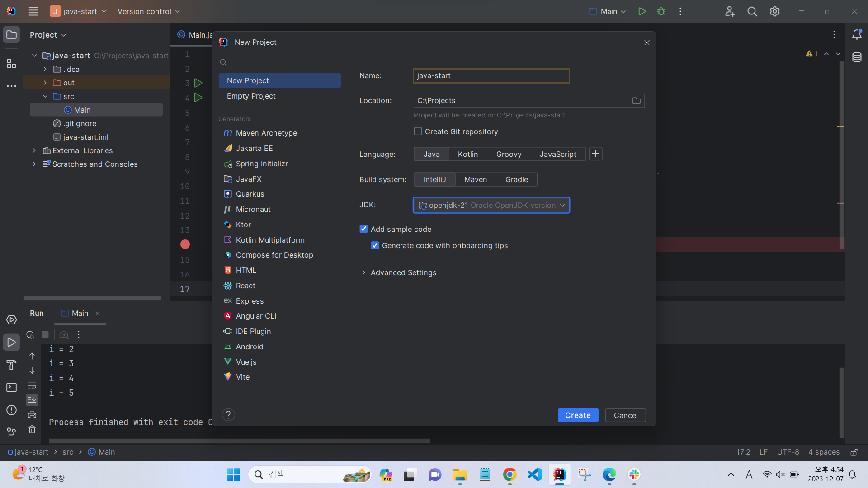Viewport: 868px width, 488px height.
Task: Click the Create button
Action: coord(577,415)
